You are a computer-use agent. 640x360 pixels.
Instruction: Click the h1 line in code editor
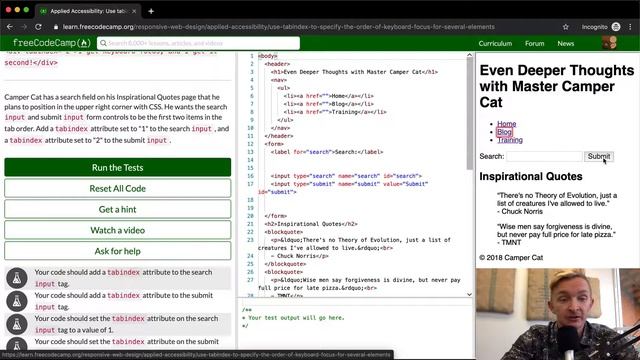click(354, 72)
